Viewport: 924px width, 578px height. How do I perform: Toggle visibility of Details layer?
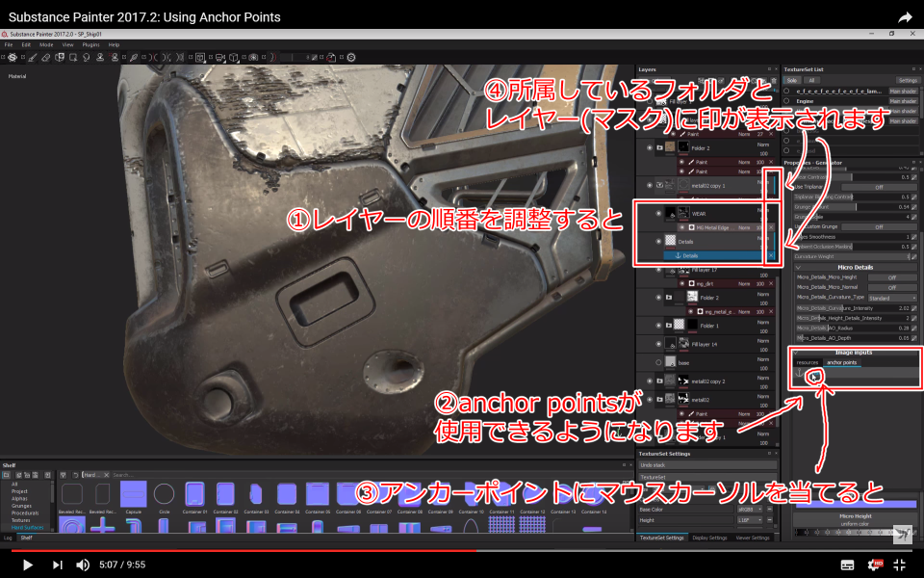click(x=658, y=241)
